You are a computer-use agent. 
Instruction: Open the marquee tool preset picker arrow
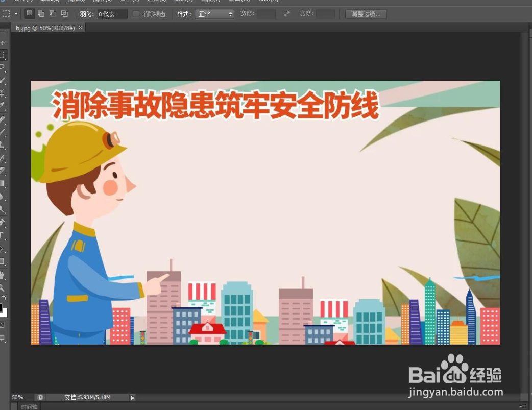click(15, 14)
